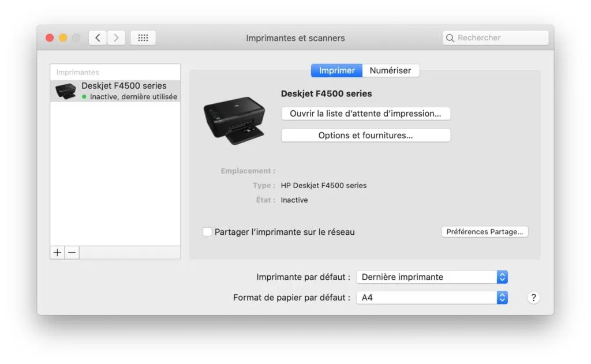Click the Inactive status value
This screenshot has width=591, height=364.
pos(294,200)
